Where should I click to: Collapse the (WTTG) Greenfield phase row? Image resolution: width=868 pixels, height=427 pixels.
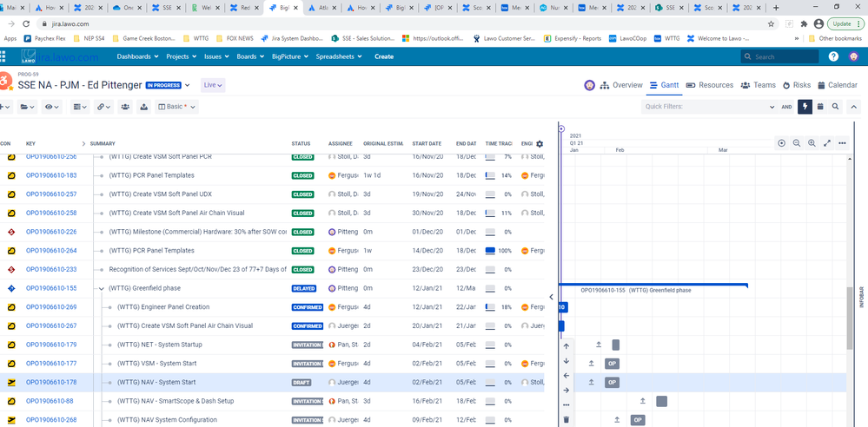click(102, 288)
